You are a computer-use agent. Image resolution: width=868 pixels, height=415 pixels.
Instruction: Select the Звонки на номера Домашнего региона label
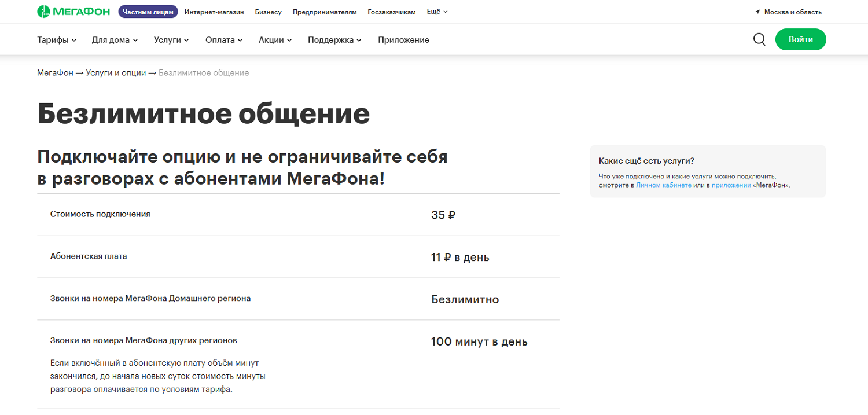pos(150,299)
